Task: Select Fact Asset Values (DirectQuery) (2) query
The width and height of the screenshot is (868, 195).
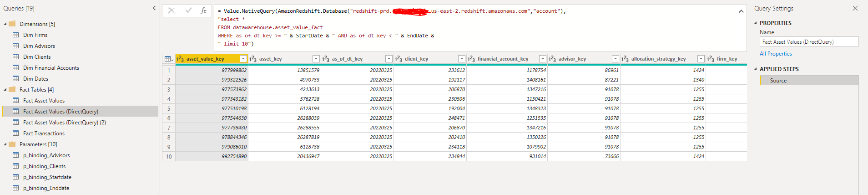Action: pyautogui.click(x=65, y=122)
